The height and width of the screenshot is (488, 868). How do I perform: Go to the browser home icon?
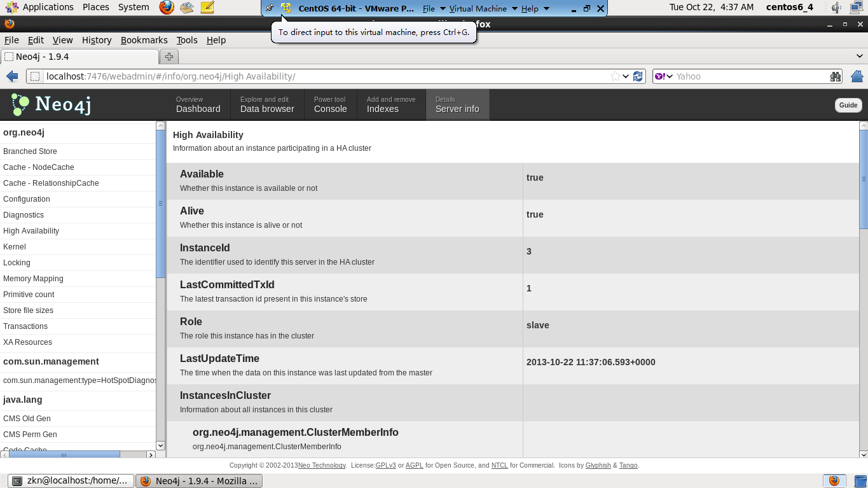point(857,76)
